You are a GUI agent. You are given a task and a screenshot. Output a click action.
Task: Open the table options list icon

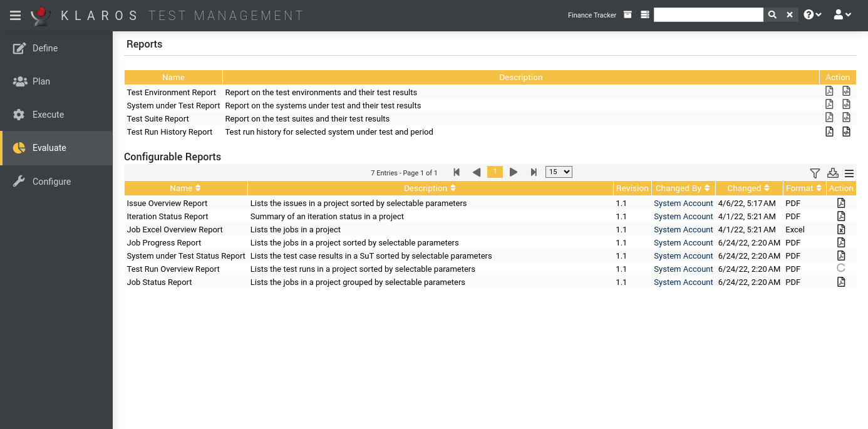849,173
